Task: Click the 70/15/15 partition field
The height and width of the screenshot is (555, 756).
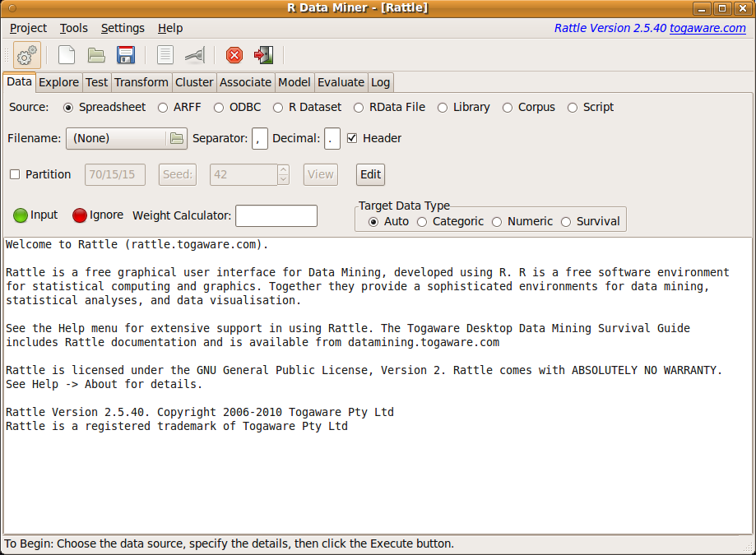Action: [114, 174]
